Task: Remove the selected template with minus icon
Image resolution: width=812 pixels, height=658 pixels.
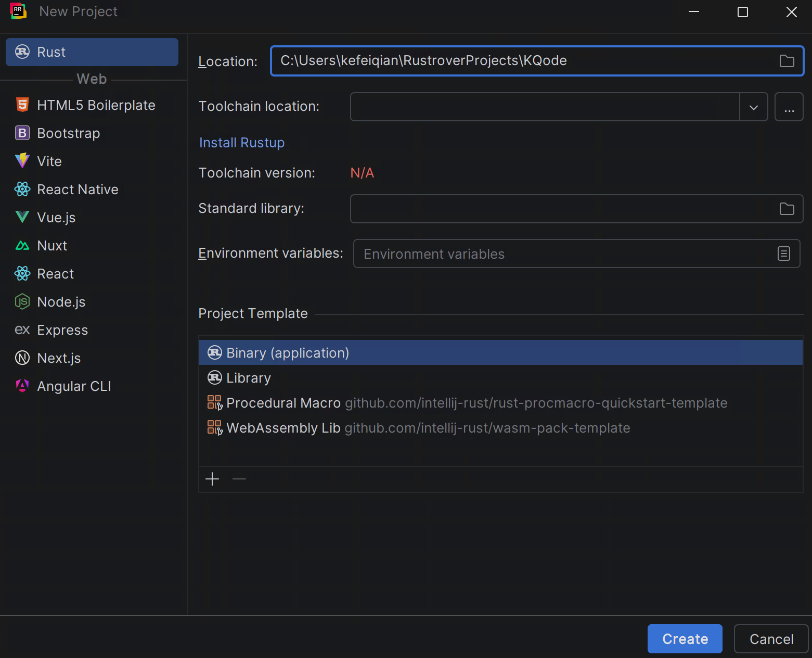Action: click(x=239, y=479)
